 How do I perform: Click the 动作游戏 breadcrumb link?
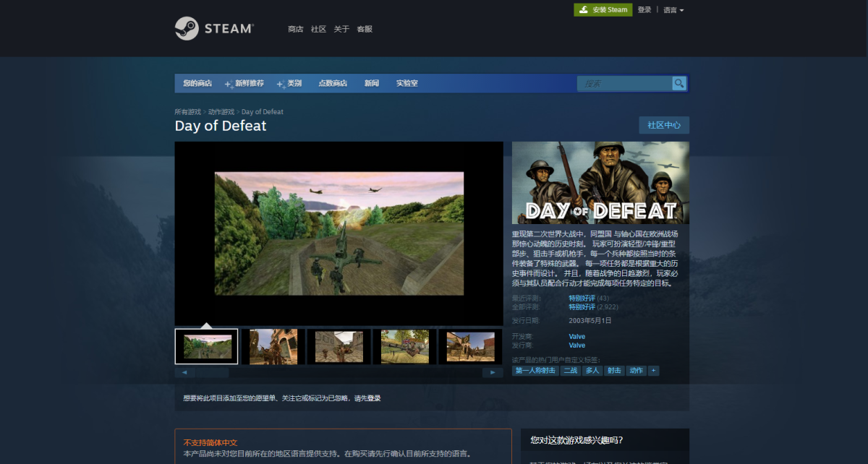221,112
